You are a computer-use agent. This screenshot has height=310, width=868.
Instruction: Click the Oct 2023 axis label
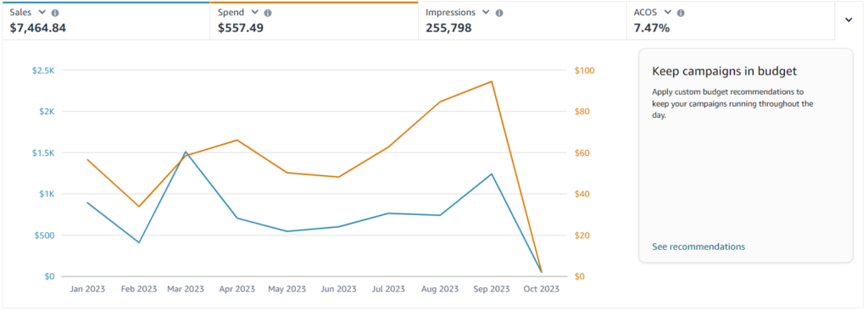pos(542,290)
